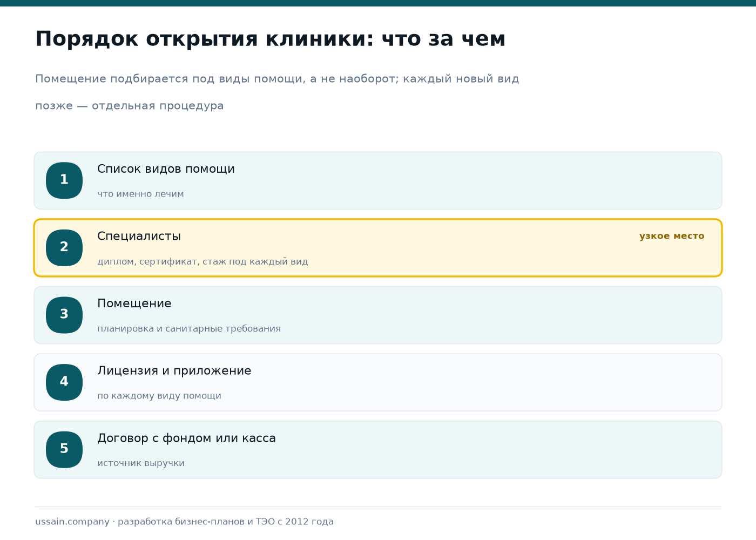Click the caption "по каждому виду помощи"
The height and width of the screenshot is (540, 756).
tap(159, 396)
